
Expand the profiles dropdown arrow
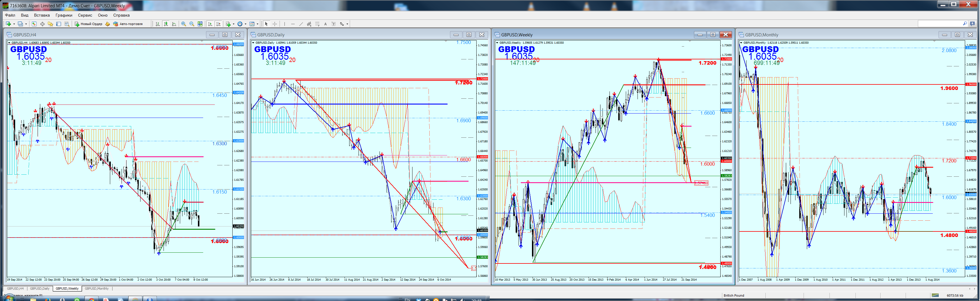click(26, 24)
